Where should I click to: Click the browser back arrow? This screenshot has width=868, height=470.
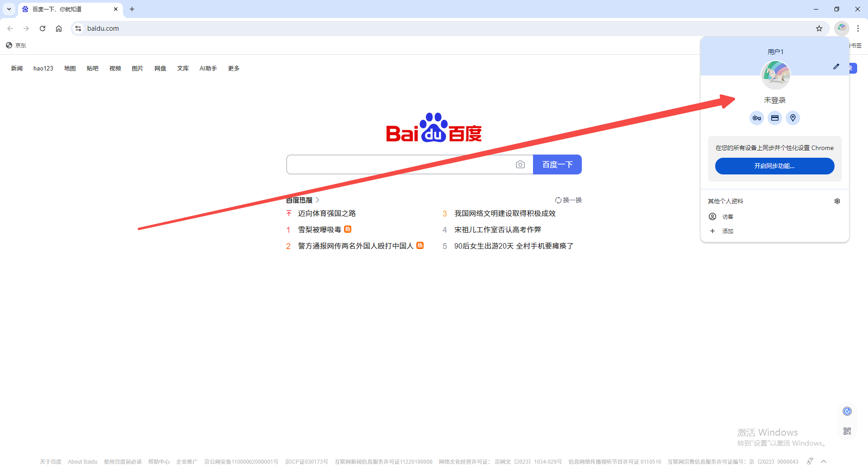tap(10, 28)
